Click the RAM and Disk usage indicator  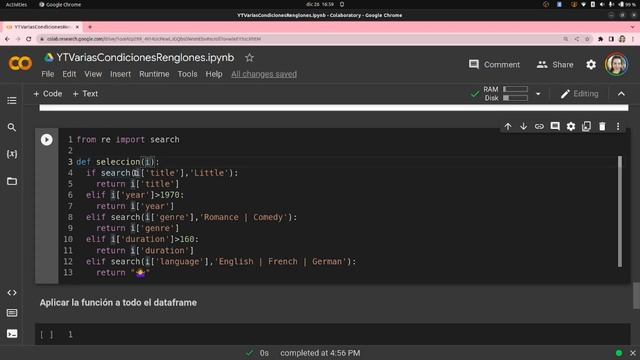click(x=505, y=93)
